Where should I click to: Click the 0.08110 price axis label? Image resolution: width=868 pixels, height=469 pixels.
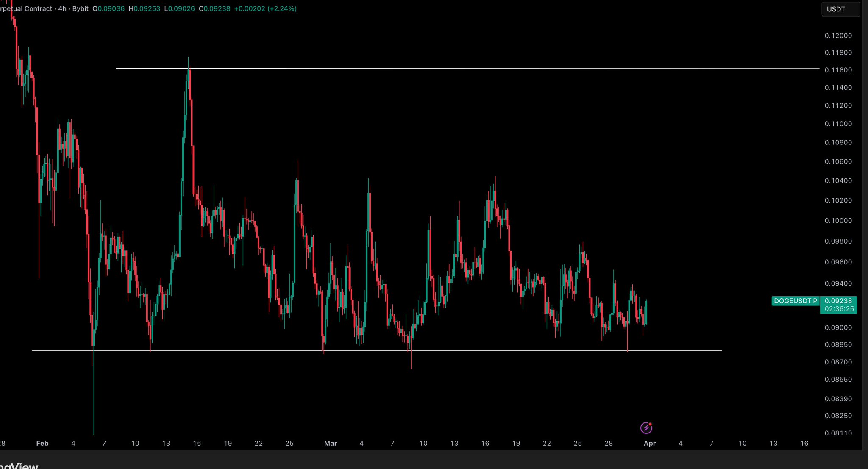coord(838,433)
